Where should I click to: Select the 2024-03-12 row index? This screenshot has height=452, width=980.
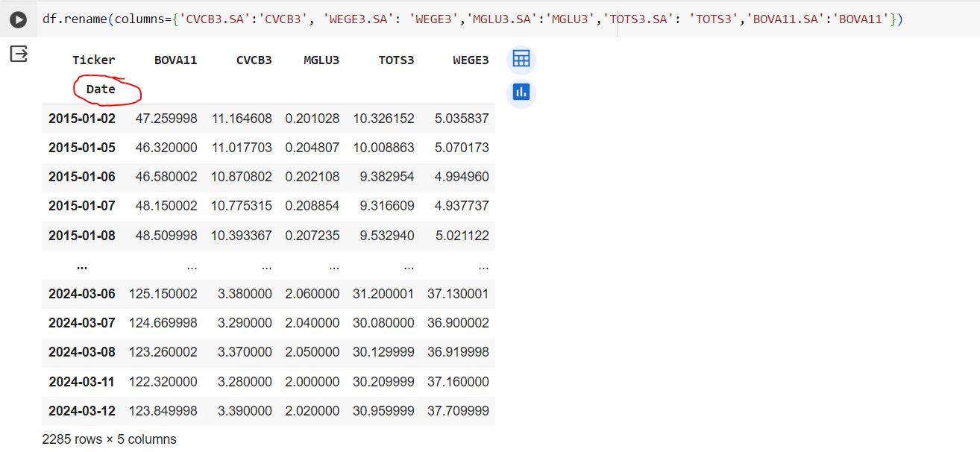(x=82, y=411)
